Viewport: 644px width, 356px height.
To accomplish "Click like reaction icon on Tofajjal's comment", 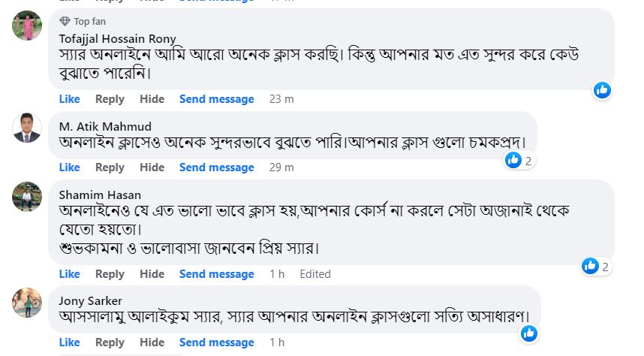I will pyautogui.click(x=602, y=90).
